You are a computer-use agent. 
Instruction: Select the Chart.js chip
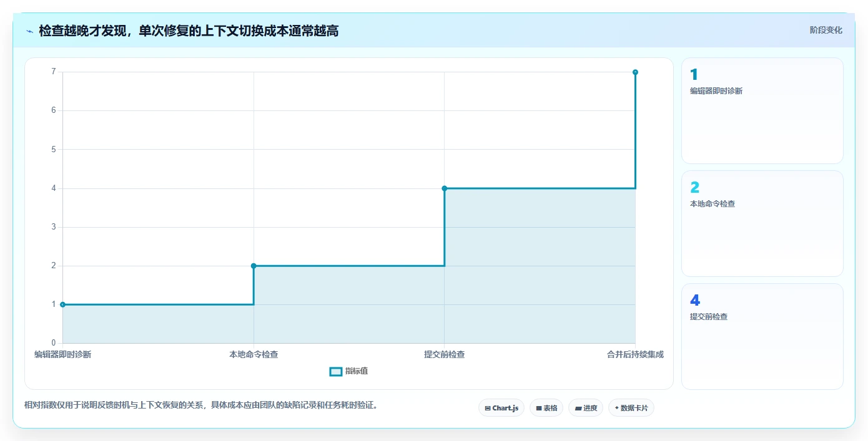(501, 408)
